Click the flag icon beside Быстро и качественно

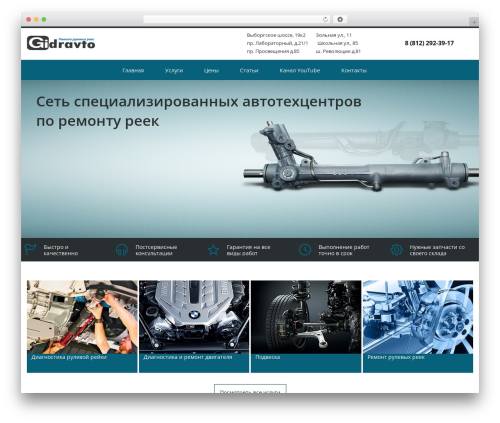coord(30,249)
